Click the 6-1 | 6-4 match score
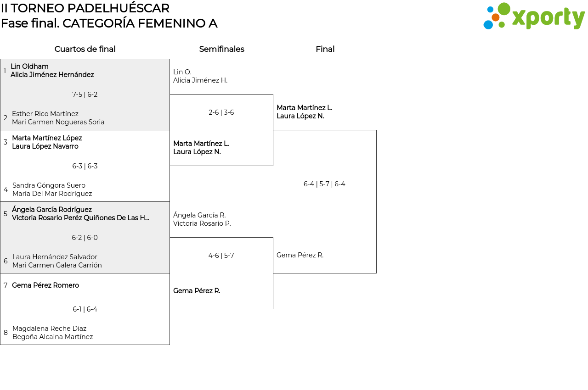 pyautogui.click(x=85, y=309)
